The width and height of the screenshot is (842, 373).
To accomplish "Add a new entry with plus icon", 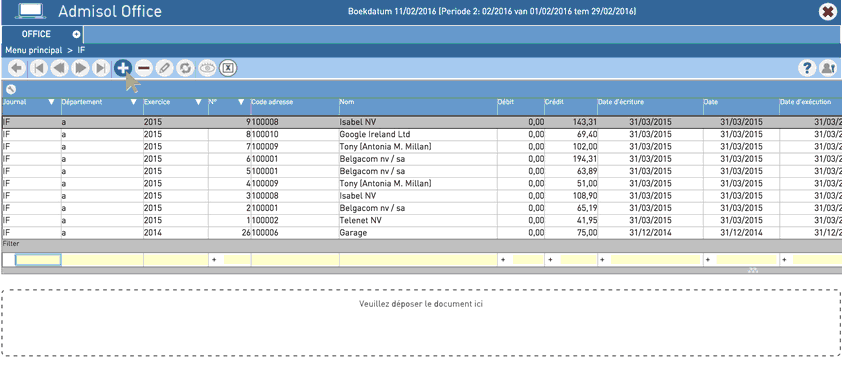I will [x=123, y=68].
